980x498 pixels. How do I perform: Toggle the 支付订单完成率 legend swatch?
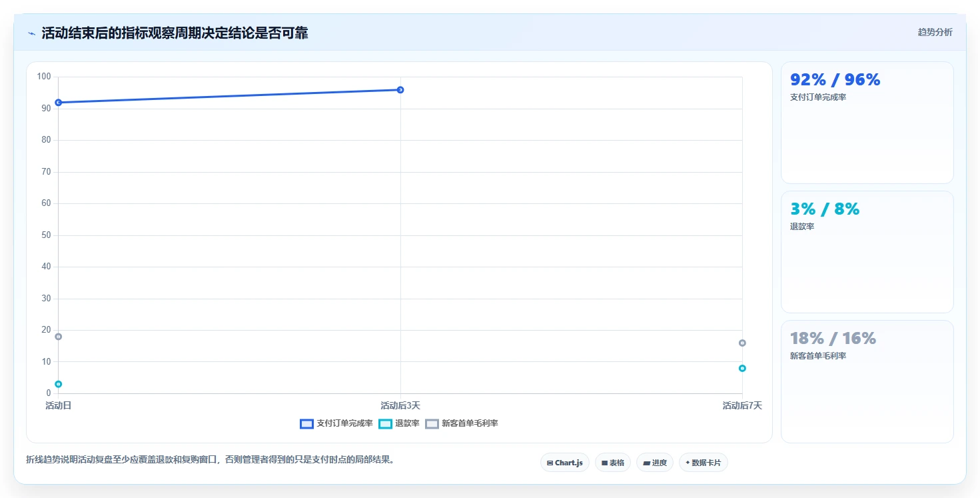coord(306,423)
